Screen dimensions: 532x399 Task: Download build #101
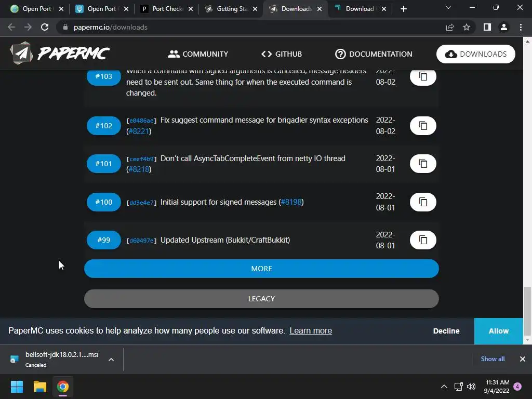point(104,164)
